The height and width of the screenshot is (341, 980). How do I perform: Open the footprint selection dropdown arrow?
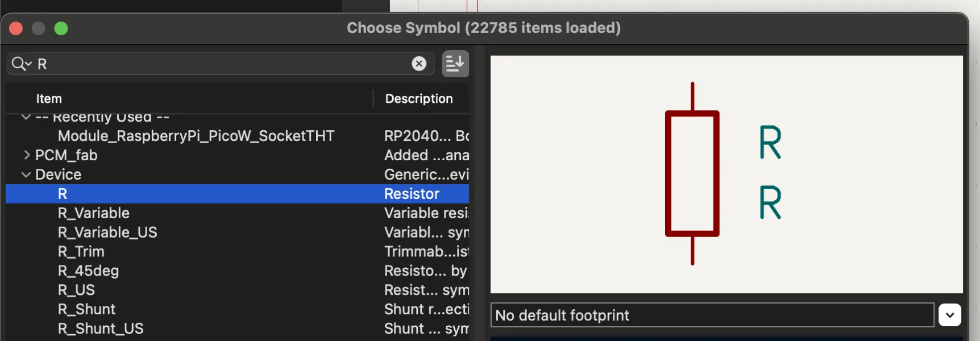pos(949,315)
